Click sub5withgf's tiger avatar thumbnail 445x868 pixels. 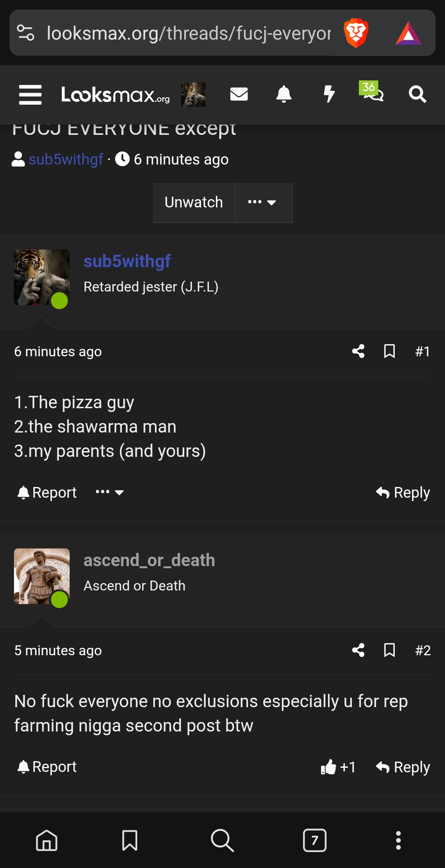coord(41,276)
